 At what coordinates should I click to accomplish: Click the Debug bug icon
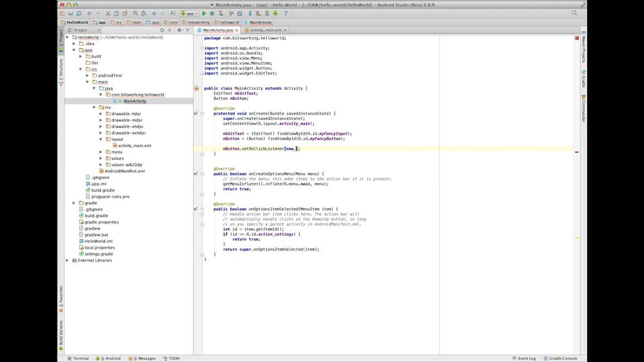pos(212,14)
